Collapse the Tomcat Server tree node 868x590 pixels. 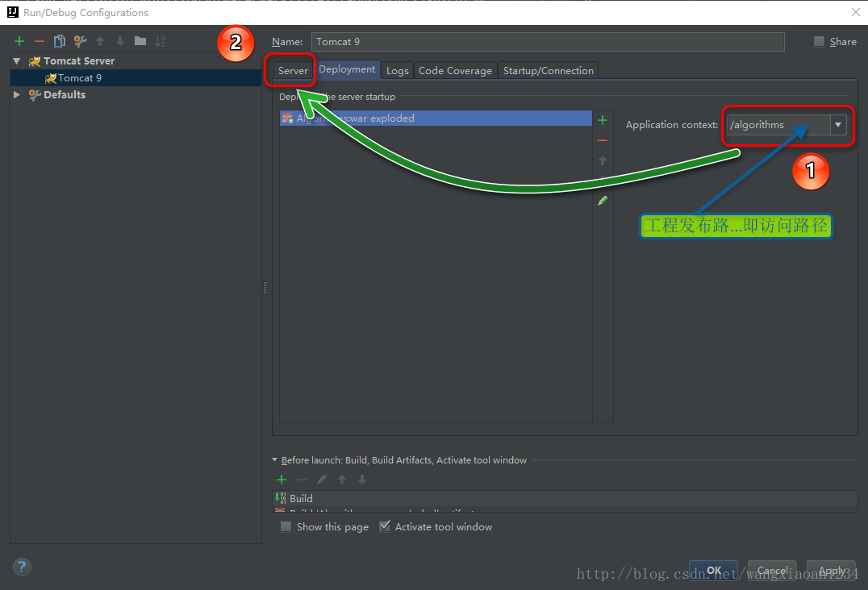17,60
